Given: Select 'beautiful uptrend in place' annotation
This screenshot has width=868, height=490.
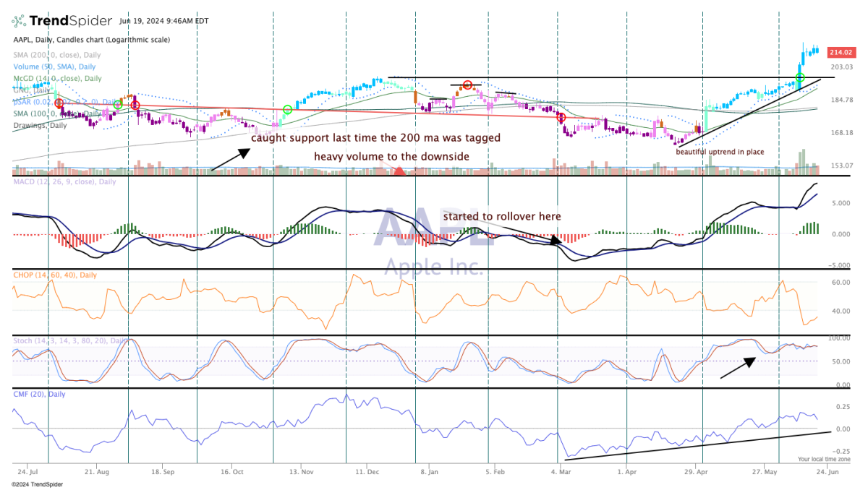Looking at the screenshot, I should point(721,152).
